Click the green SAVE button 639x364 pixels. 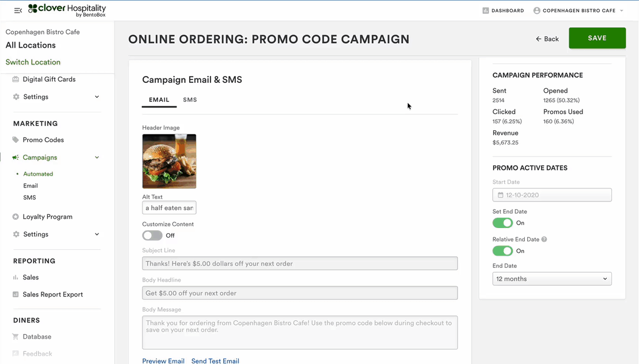(x=597, y=38)
